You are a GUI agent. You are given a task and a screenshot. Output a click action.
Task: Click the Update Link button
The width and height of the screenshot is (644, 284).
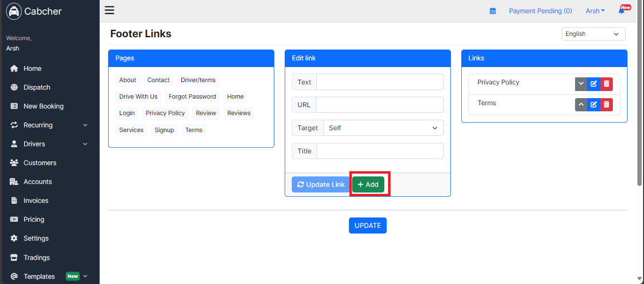[321, 184]
